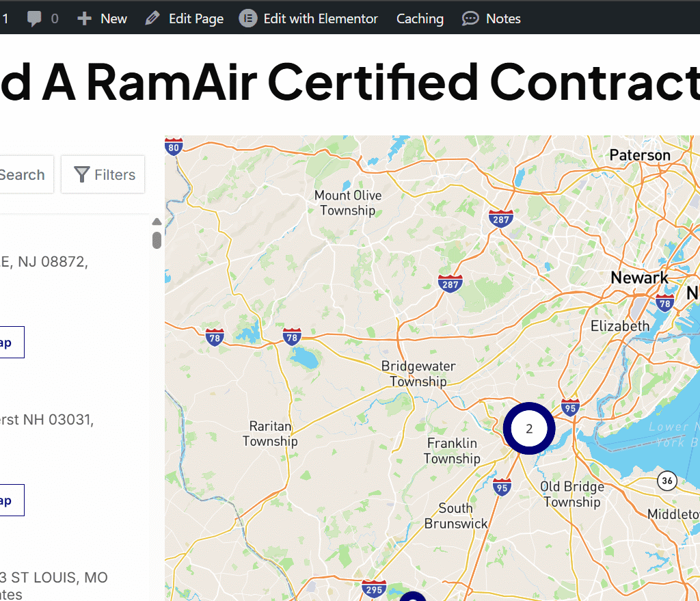Click map button under NH 03031 listing
The image size is (700, 601).
pos(8,500)
